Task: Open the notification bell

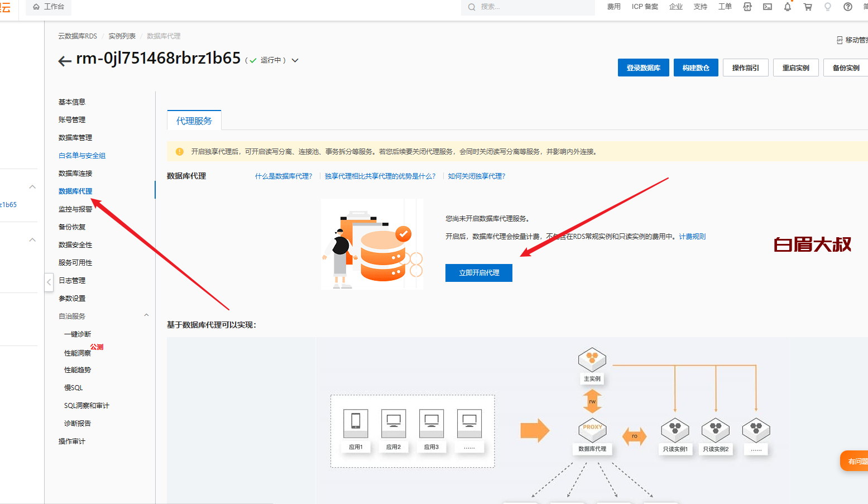Action: point(788,7)
